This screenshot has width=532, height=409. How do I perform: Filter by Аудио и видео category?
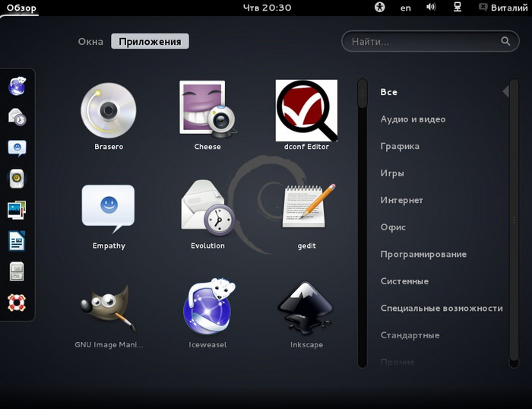click(x=413, y=119)
